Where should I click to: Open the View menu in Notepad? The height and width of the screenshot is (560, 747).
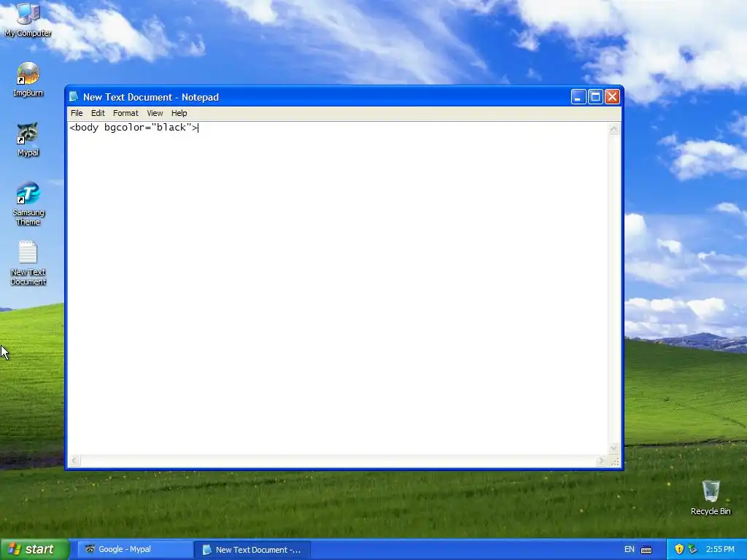point(155,113)
